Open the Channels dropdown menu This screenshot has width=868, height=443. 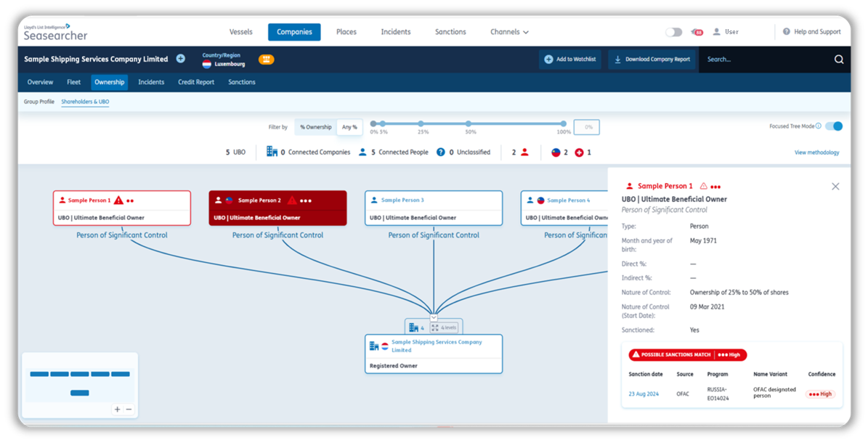pos(509,32)
